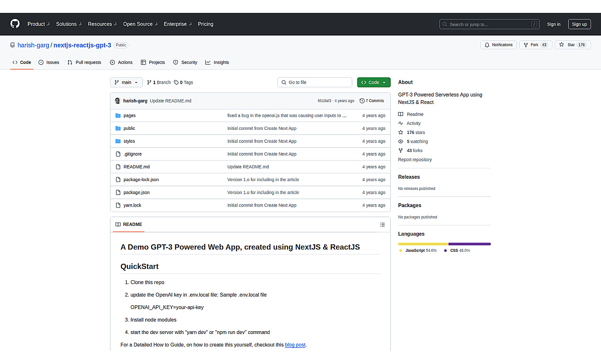
Task: Switch to the Security tab
Action: click(x=185, y=62)
